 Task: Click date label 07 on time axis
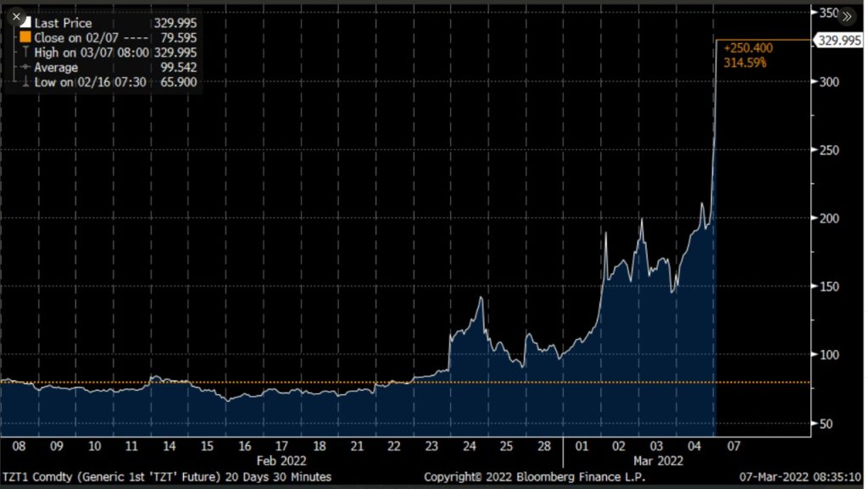pyautogui.click(x=733, y=447)
